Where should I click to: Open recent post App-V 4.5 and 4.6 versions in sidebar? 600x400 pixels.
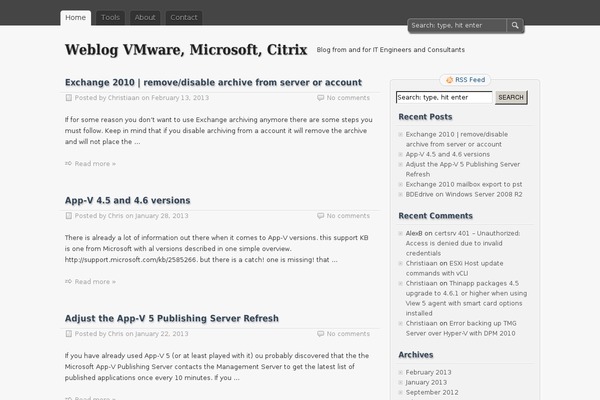(448, 154)
